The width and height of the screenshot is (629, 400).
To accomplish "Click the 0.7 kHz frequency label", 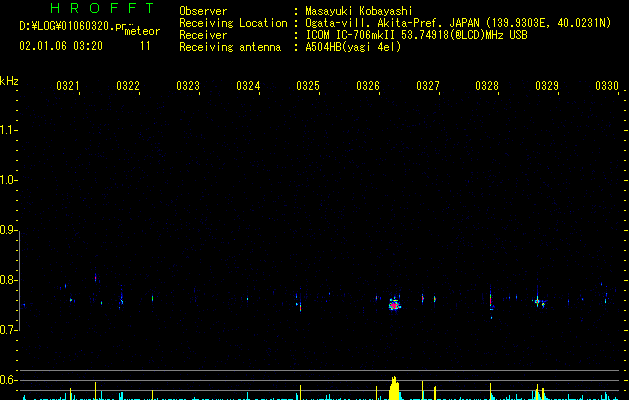I will tap(7, 330).
